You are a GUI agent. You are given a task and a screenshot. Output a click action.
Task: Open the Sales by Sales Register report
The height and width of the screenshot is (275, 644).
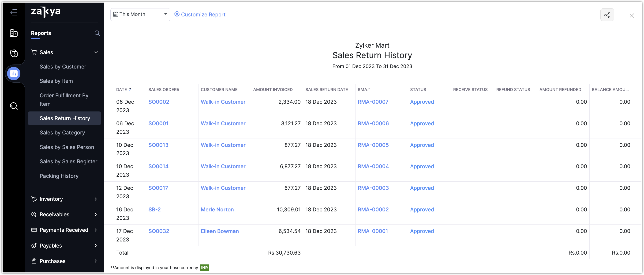pyautogui.click(x=68, y=161)
